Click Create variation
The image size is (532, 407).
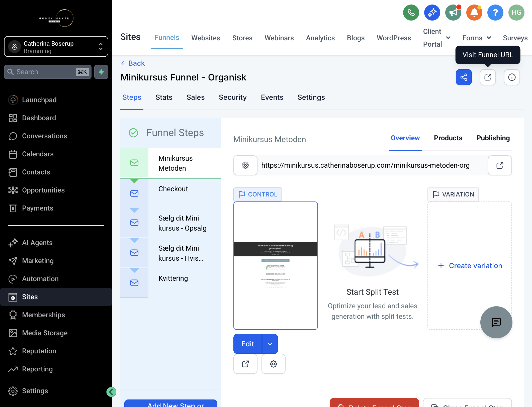coord(470,266)
